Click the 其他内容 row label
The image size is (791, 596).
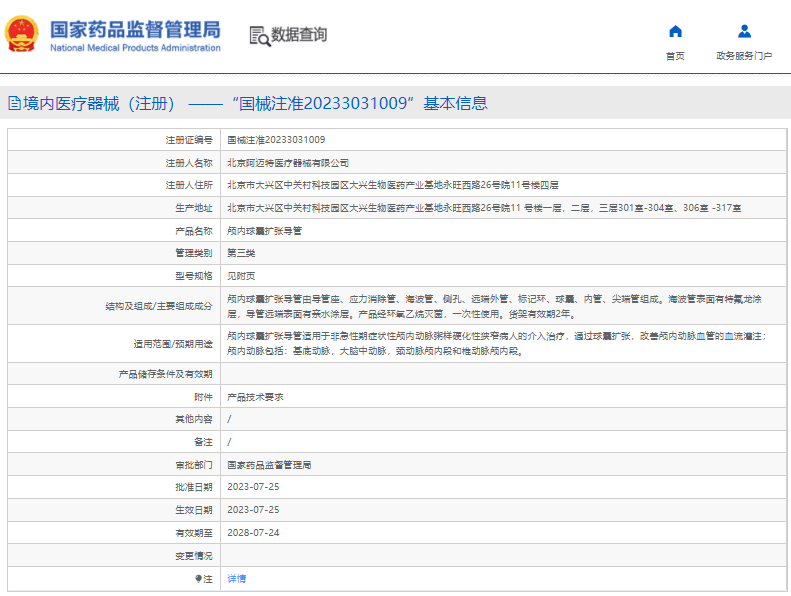(194, 419)
